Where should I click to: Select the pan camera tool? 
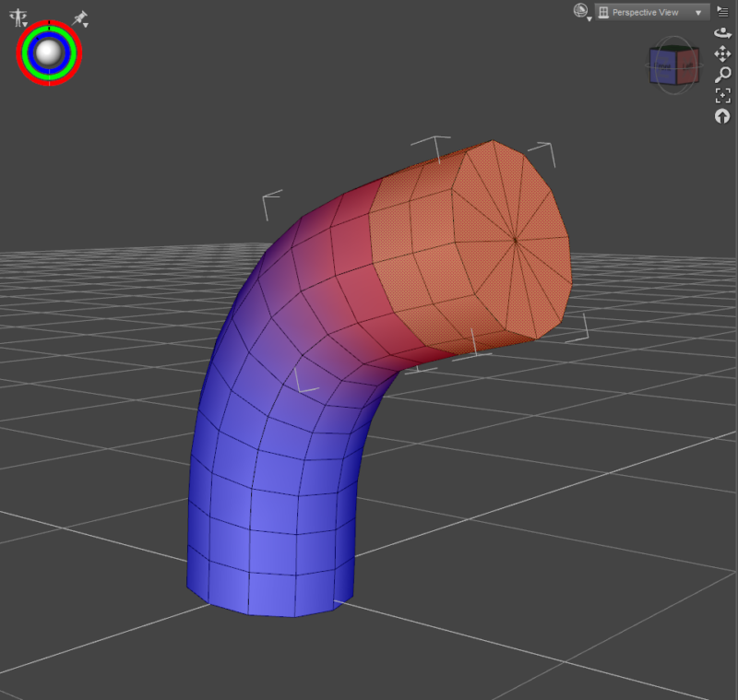point(722,53)
